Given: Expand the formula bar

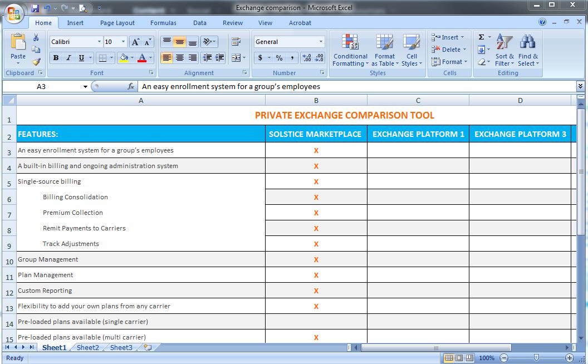Looking at the screenshot, I should coord(580,86).
